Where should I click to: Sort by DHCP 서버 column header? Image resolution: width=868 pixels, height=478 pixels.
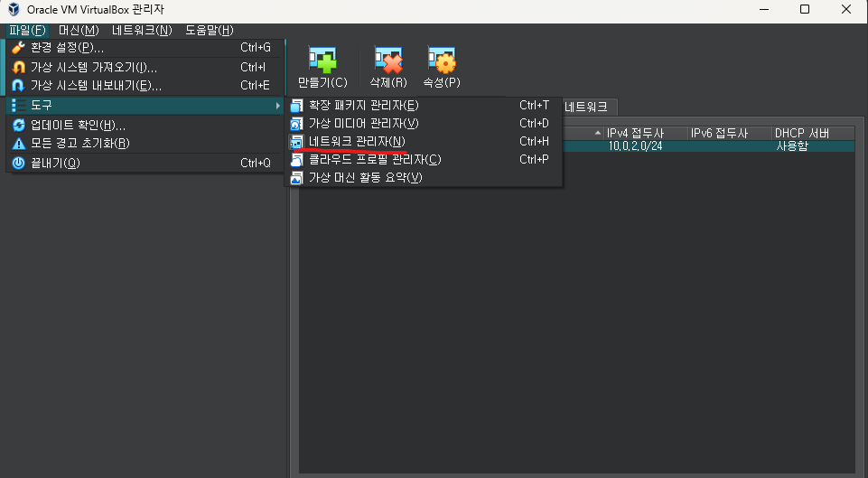coord(813,133)
